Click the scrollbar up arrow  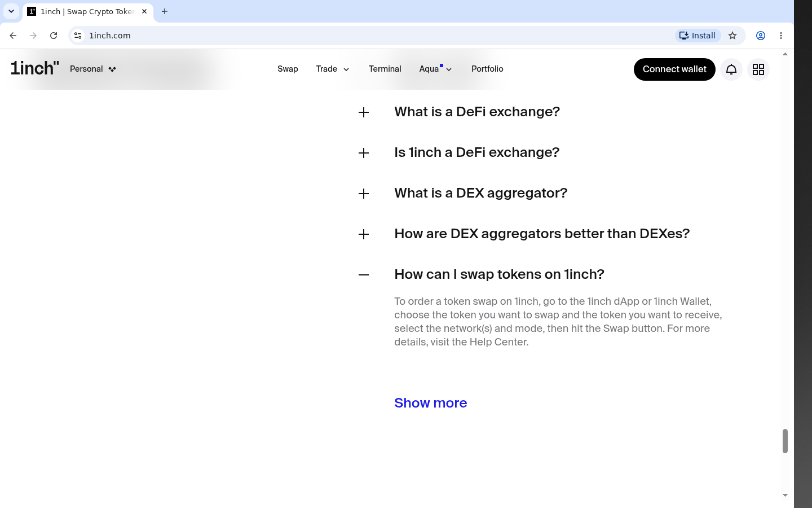(x=785, y=54)
